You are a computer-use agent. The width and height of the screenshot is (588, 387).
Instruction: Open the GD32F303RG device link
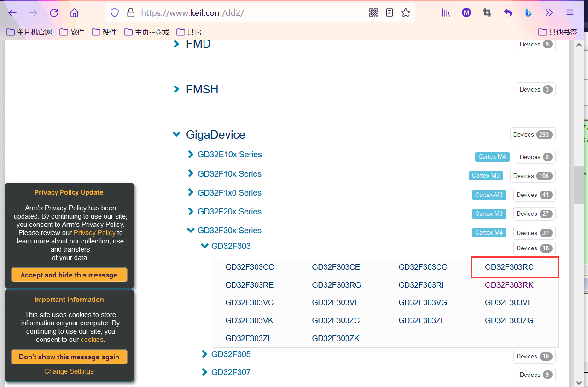[337, 285]
